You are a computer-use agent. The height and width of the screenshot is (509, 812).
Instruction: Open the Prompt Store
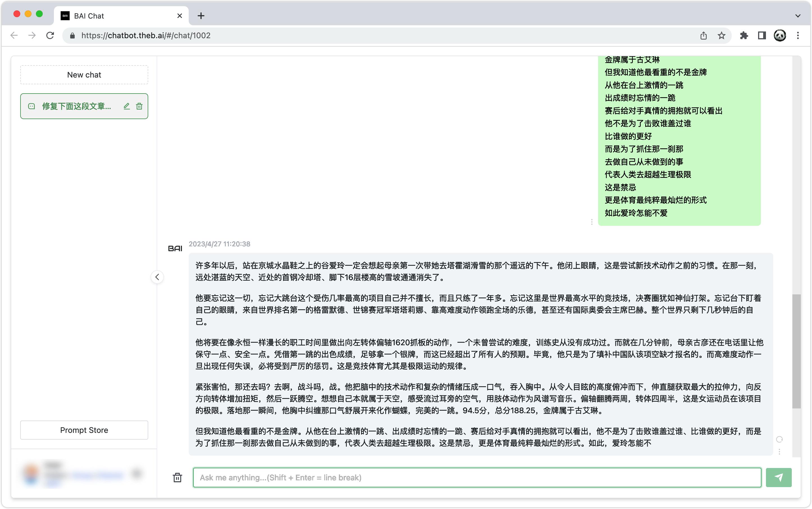(84, 430)
